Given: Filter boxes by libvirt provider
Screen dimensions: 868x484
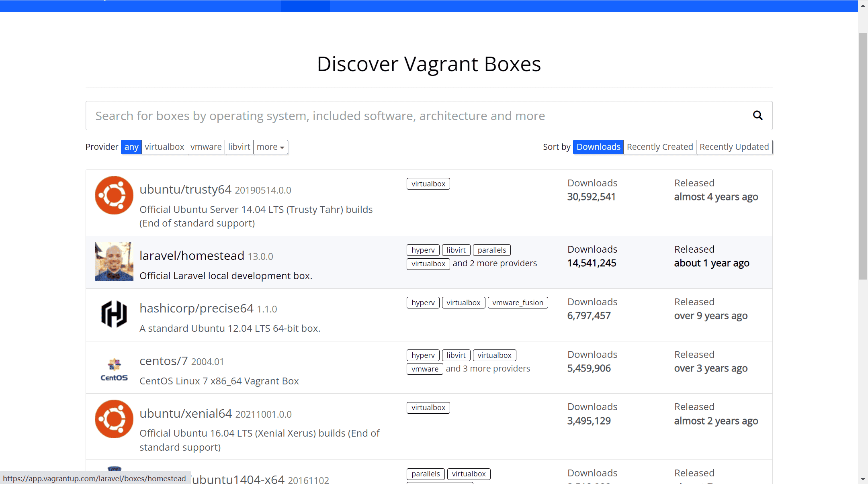Looking at the screenshot, I should 239,147.
